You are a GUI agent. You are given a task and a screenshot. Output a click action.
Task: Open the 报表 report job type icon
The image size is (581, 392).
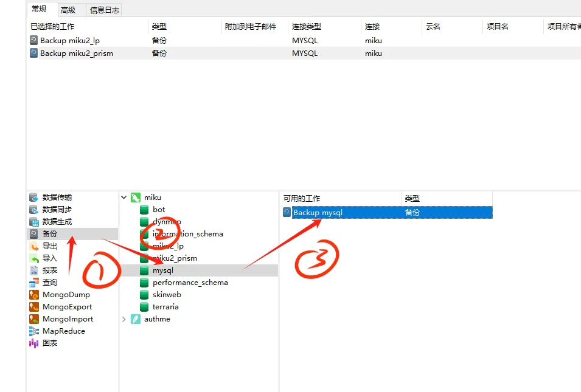pyautogui.click(x=34, y=270)
